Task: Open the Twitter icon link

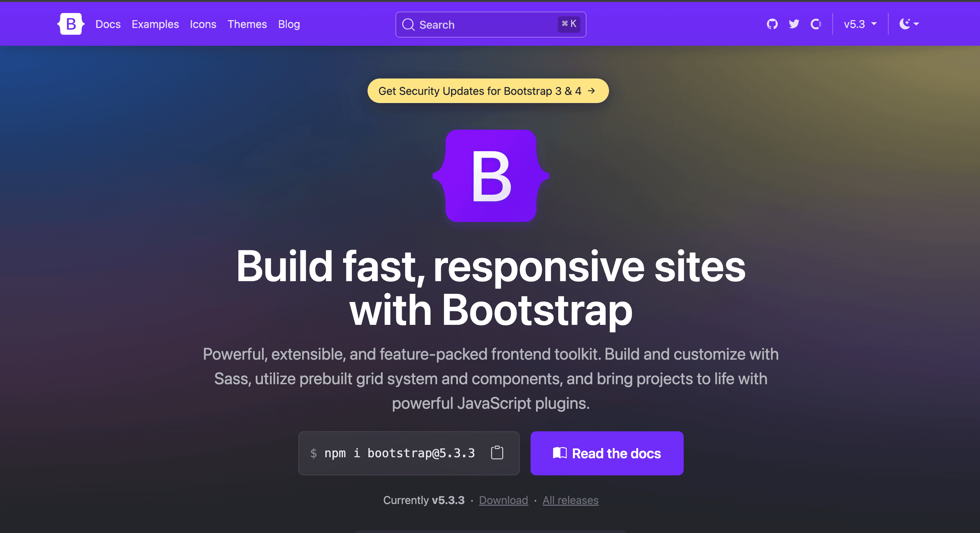Action: coord(794,24)
